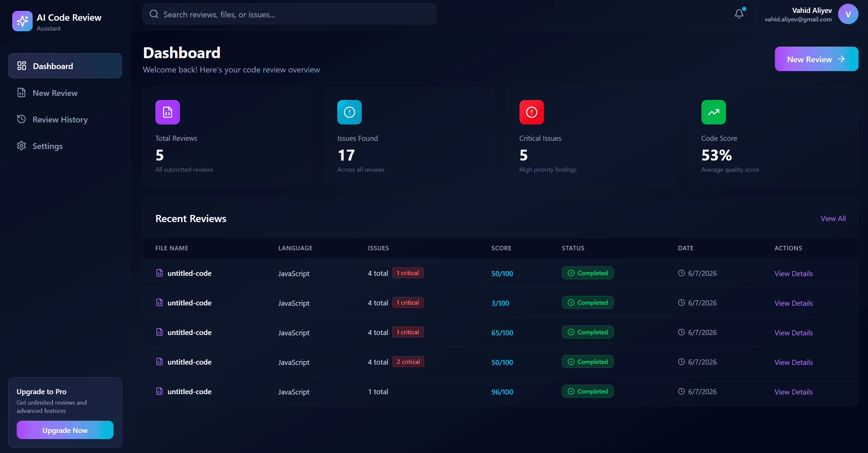Click the LANGUAGE column header

point(295,248)
